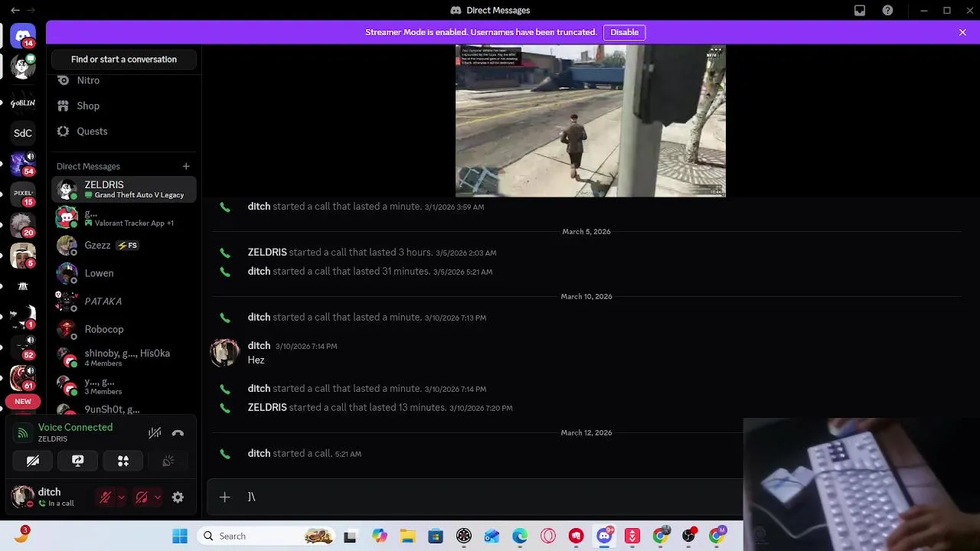This screenshot has width=980, height=551.
Task: Click the Voice Connected status text
Action: click(75, 427)
